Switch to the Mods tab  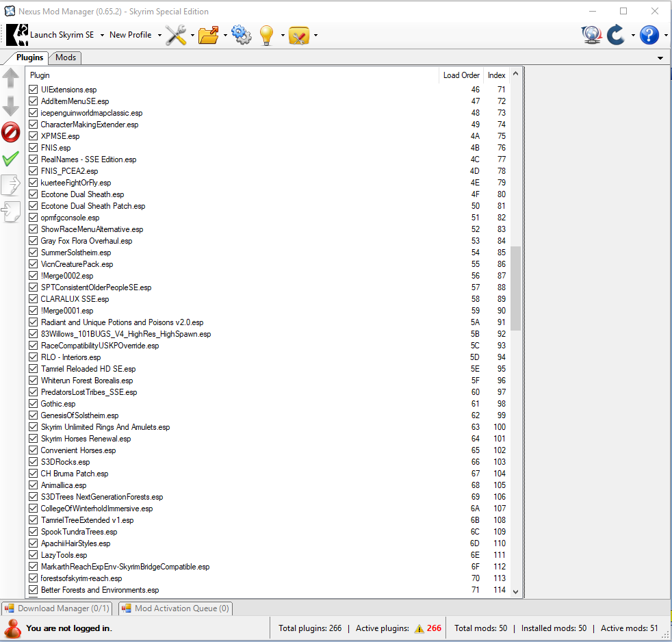(x=66, y=58)
